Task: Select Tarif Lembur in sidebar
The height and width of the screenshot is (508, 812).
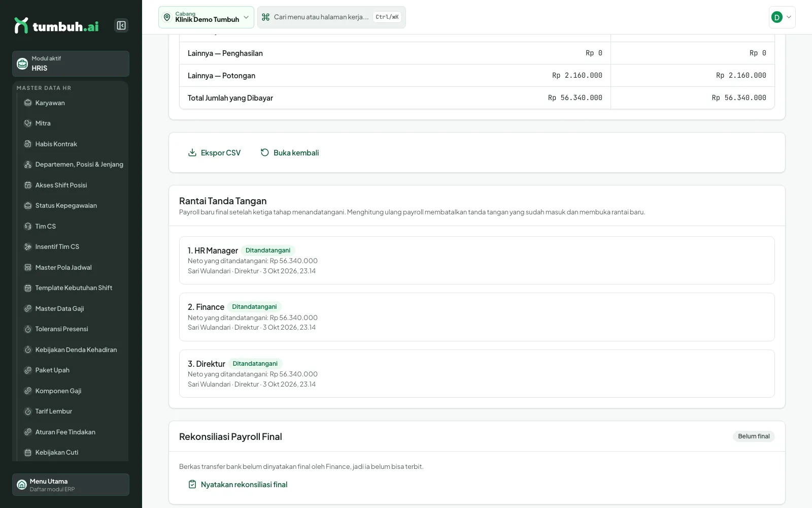Action: [73, 411]
